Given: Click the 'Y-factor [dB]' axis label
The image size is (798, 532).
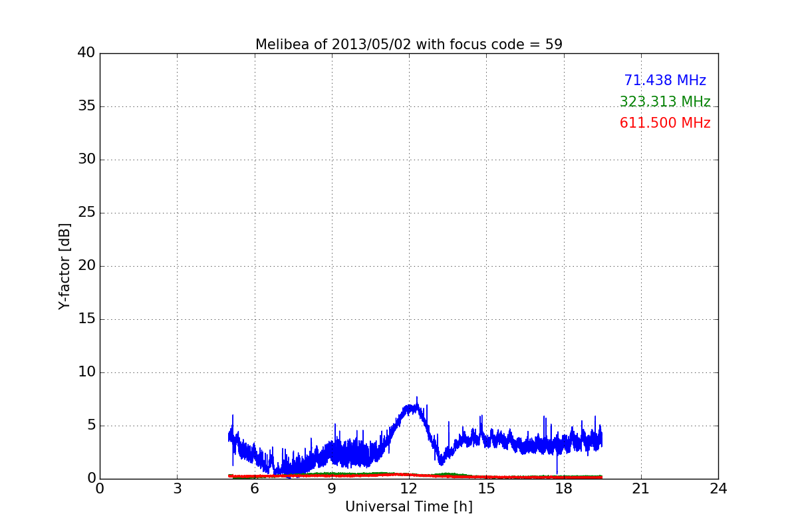Looking at the screenshot, I should [65, 266].
